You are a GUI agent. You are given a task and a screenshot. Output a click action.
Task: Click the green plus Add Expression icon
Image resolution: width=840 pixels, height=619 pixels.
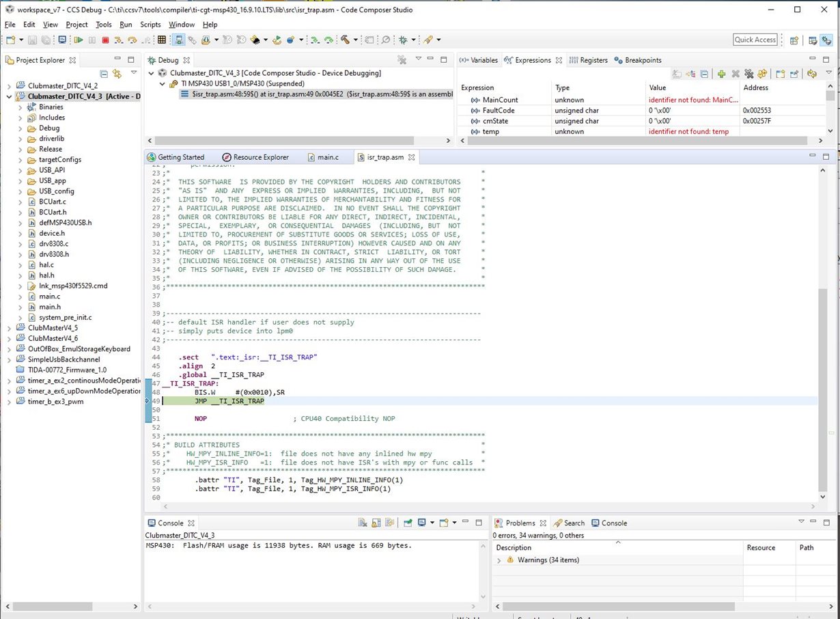pos(721,74)
